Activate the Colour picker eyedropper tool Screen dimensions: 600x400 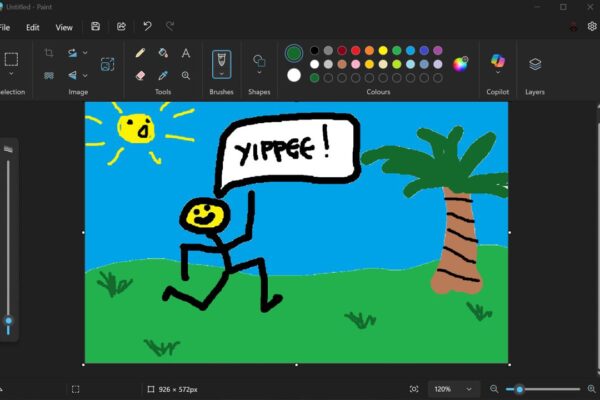(163, 75)
